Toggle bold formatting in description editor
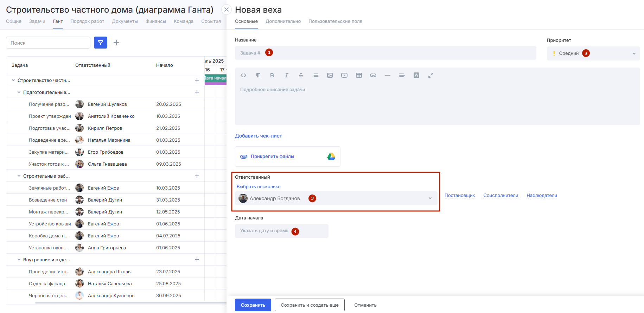The height and width of the screenshot is (313, 644). pyautogui.click(x=272, y=75)
